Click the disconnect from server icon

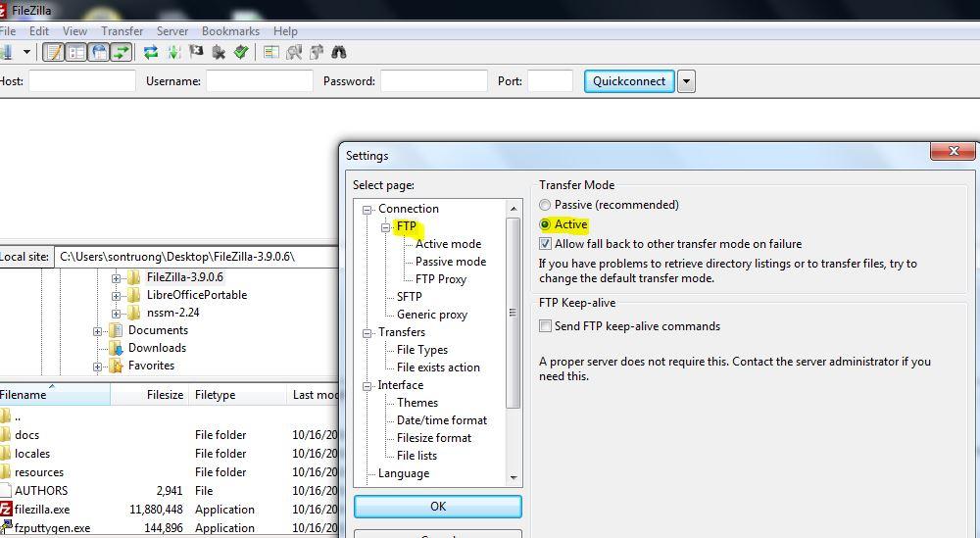219,52
